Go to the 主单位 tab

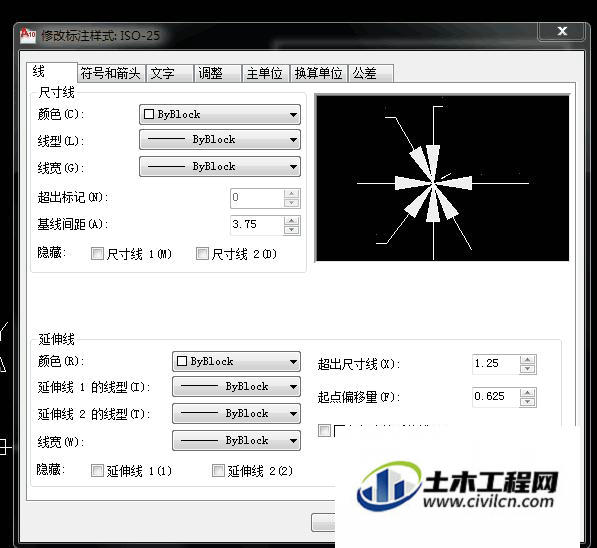click(266, 73)
